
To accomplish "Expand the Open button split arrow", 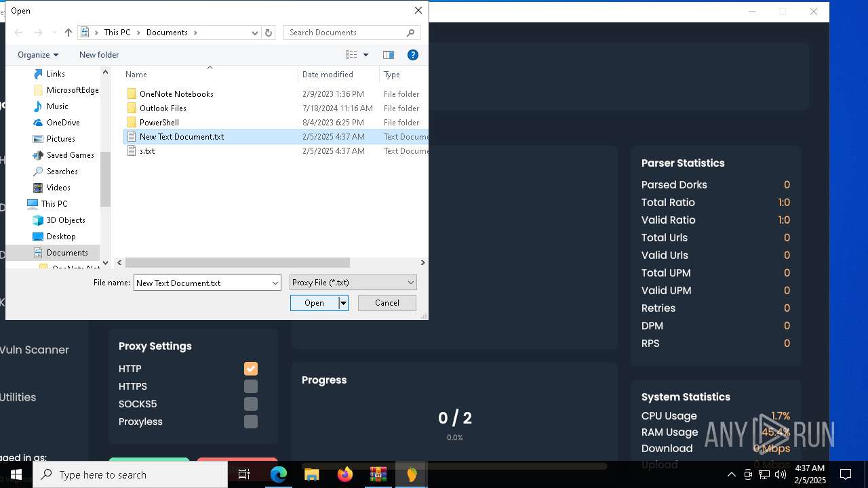I will [x=343, y=303].
